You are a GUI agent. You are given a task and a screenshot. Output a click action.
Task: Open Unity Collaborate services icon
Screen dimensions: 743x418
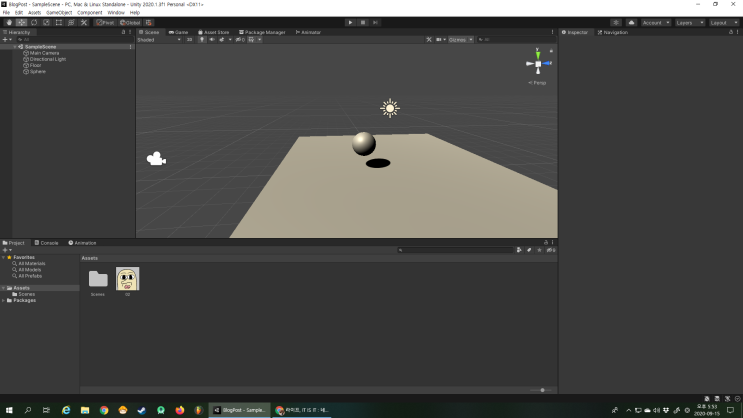(616, 22)
